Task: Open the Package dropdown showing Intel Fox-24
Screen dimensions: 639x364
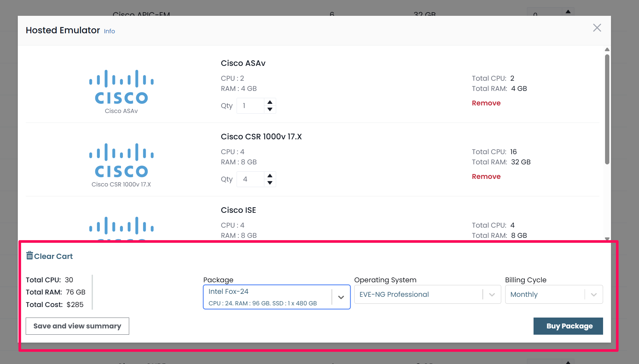Action: [276, 297]
